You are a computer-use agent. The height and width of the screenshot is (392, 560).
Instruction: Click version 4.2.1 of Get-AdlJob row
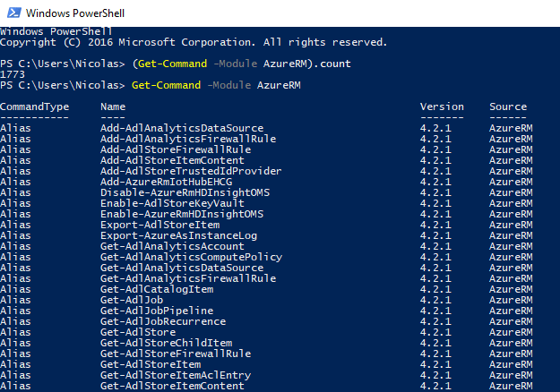tap(435, 300)
